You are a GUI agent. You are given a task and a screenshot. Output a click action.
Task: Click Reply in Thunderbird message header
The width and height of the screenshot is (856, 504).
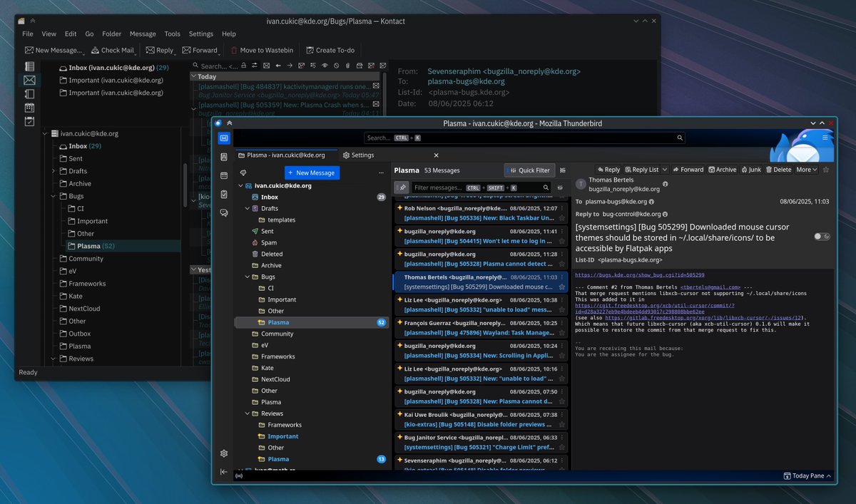click(608, 170)
